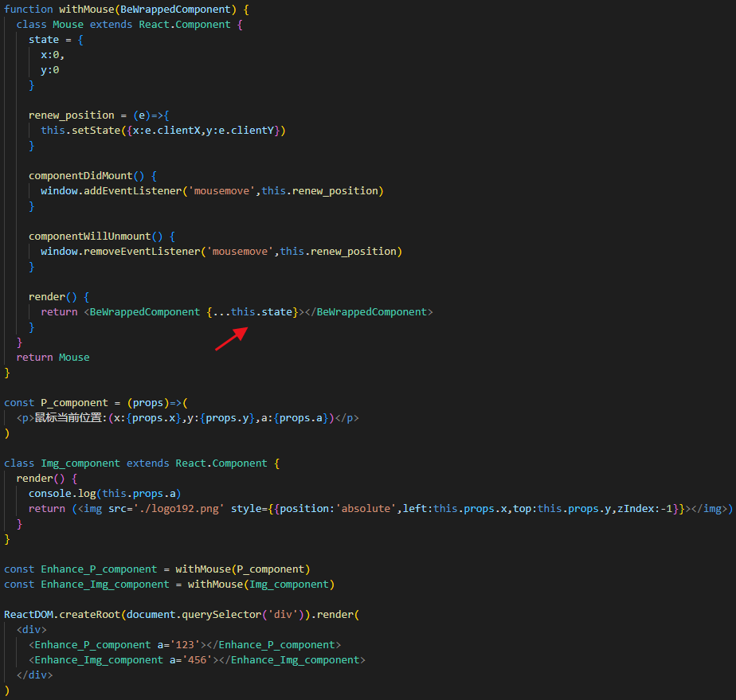Click the closing </Enhance_Img_component> tag

coord(292,660)
